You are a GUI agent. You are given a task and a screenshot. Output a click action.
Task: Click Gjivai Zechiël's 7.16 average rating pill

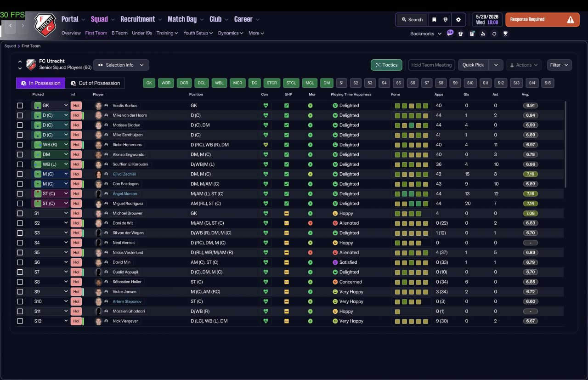pos(531,174)
